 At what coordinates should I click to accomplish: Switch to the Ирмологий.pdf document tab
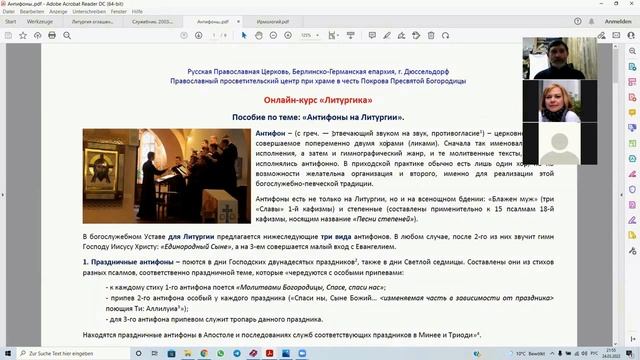pyautogui.click(x=273, y=21)
